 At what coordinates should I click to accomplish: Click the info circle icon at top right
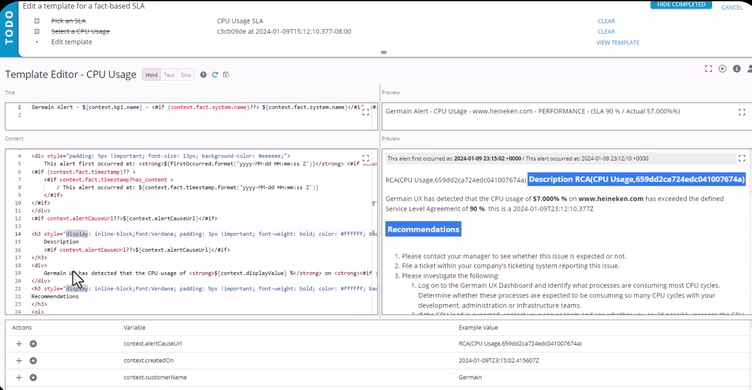[x=737, y=69]
